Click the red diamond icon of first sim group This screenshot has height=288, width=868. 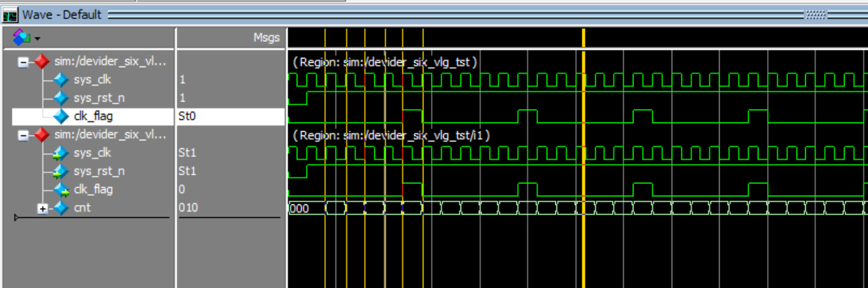click(x=41, y=62)
